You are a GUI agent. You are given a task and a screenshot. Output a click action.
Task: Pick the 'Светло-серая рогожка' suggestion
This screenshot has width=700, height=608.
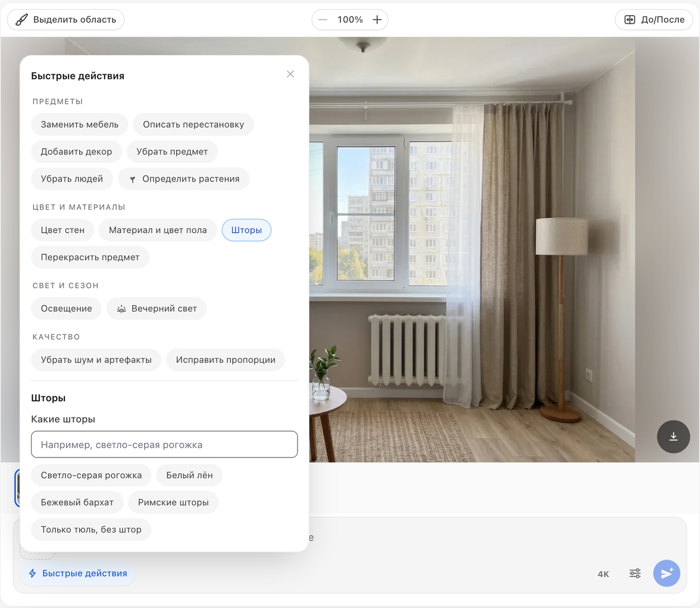(x=91, y=476)
